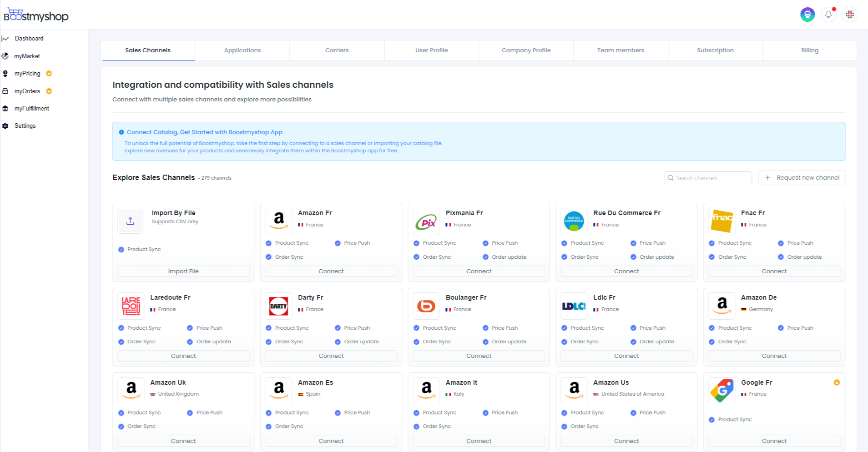Go to Dashboard in the sidebar
Viewport: 868px width, 452px height.
[x=29, y=39]
